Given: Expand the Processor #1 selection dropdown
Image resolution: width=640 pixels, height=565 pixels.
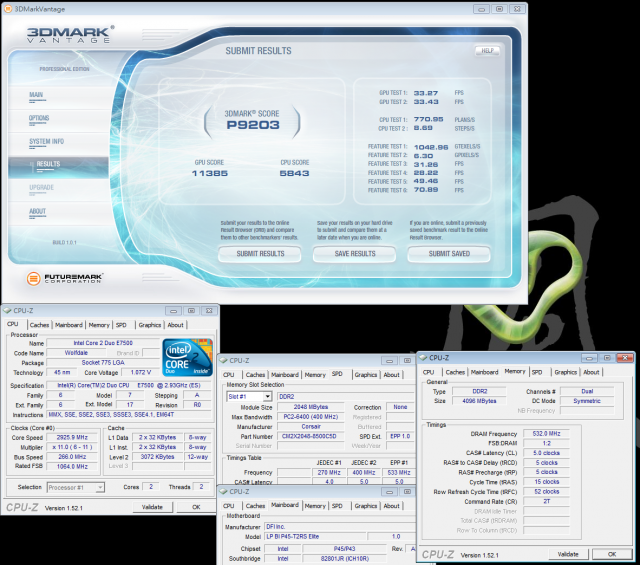Looking at the screenshot, I should click(100, 487).
